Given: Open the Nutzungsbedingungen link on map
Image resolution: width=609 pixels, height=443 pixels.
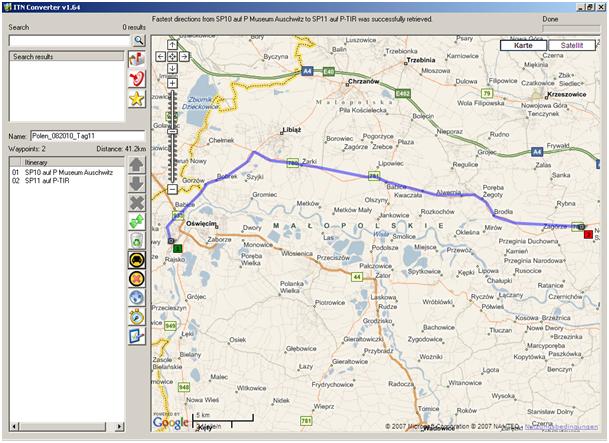Looking at the screenshot, I should pos(561,427).
